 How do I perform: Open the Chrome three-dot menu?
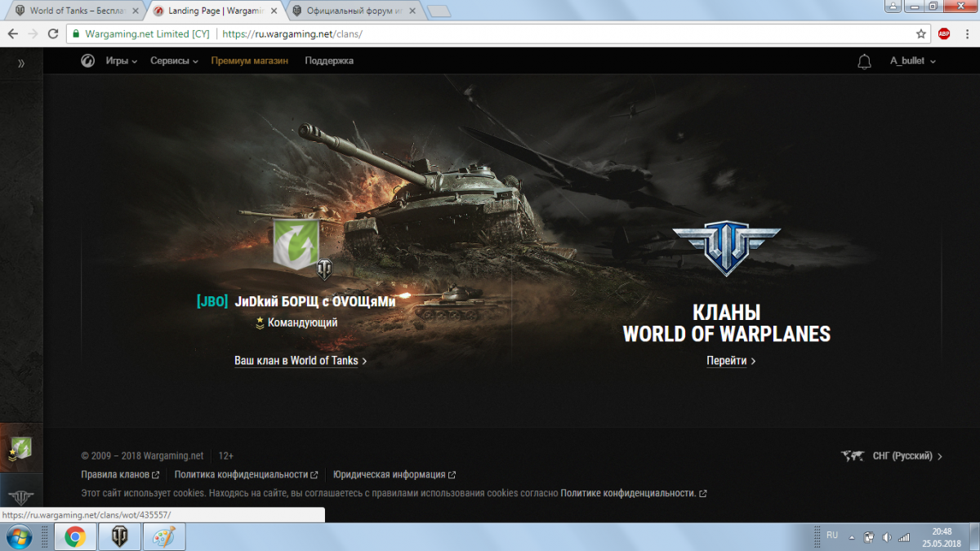(x=967, y=34)
